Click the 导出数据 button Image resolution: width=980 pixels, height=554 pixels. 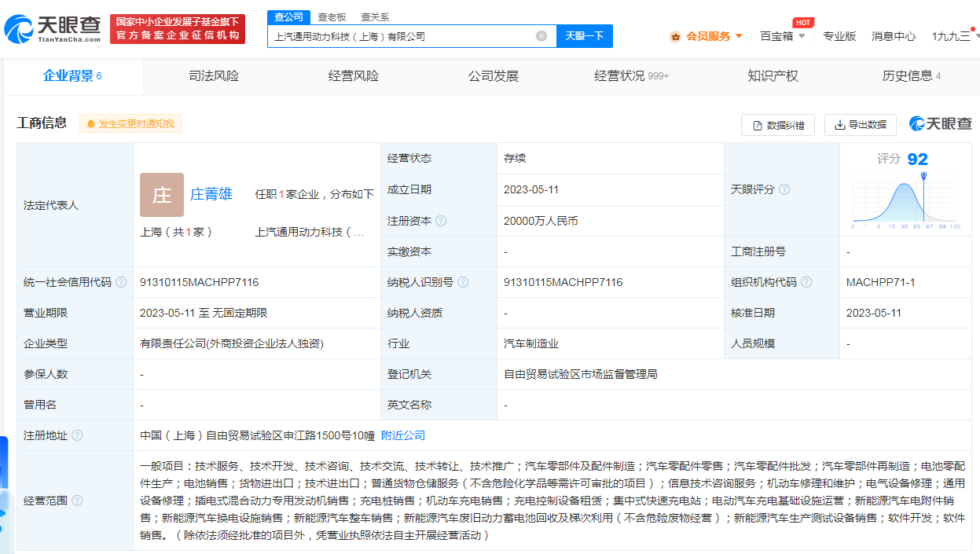[x=861, y=125]
